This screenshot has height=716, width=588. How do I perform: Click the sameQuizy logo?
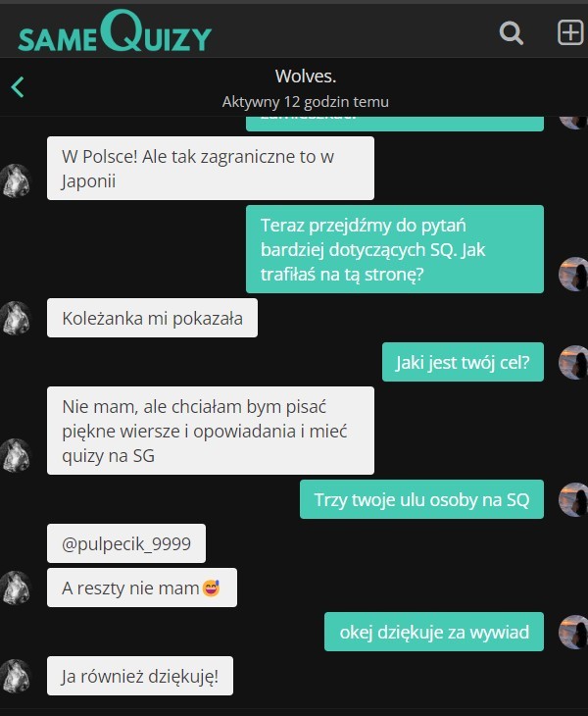[x=115, y=31]
